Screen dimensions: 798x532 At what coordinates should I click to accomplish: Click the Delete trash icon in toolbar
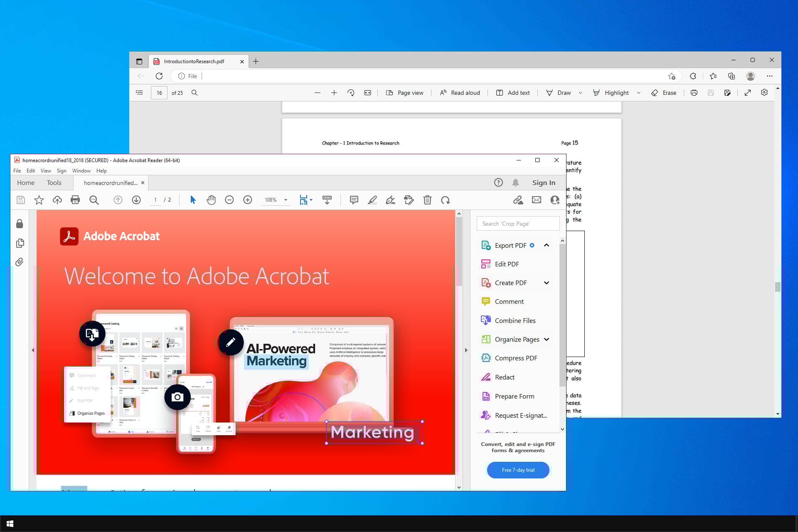(427, 200)
